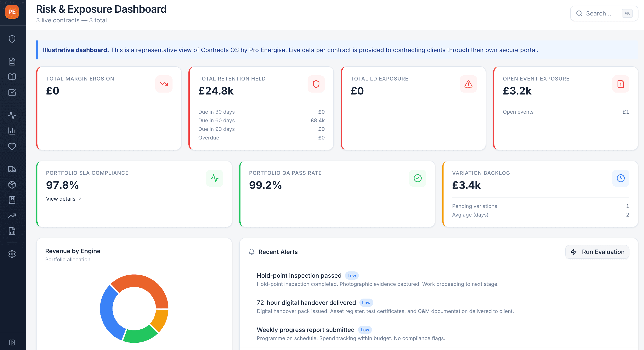Open the trending-up sidebar icon
This screenshot has height=350, width=644.
tap(12, 216)
